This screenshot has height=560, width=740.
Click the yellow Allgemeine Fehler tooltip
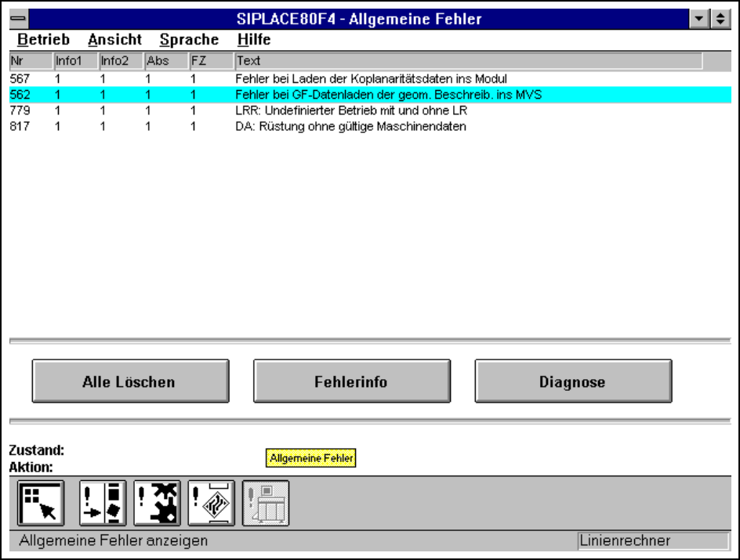click(x=311, y=458)
